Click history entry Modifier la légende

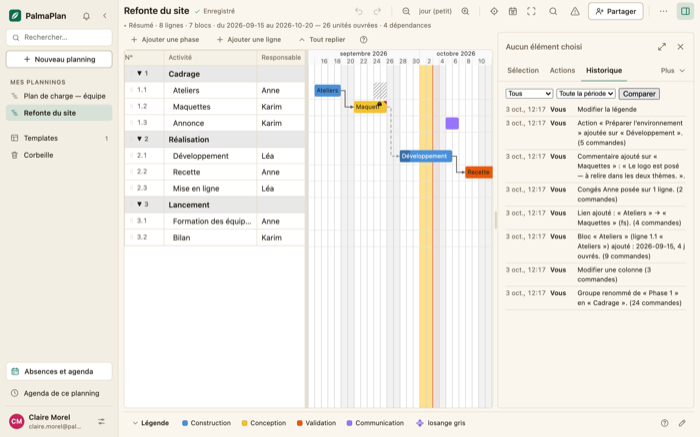tap(596, 109)
